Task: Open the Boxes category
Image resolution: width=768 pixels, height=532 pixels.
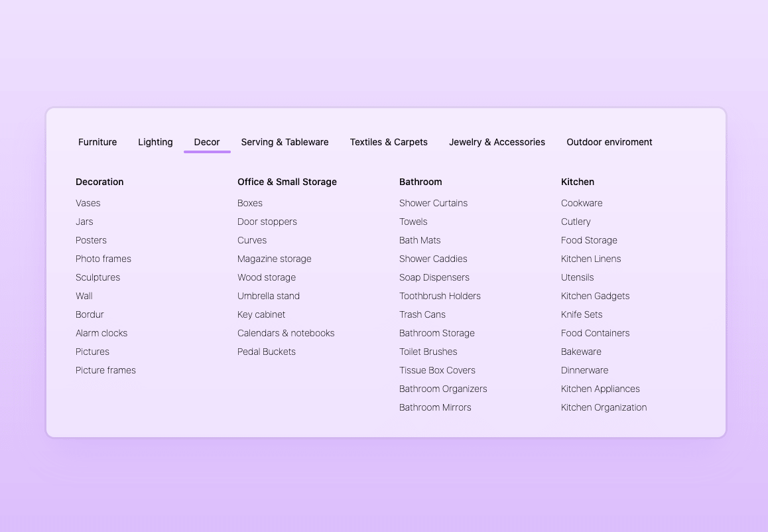Action: click(x=250, y=203)
